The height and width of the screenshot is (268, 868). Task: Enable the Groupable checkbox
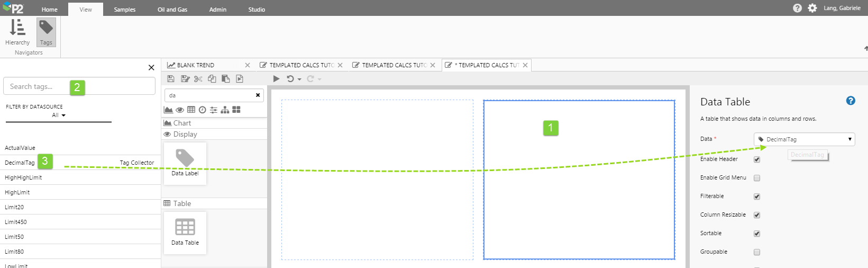(x=757, y=252)
